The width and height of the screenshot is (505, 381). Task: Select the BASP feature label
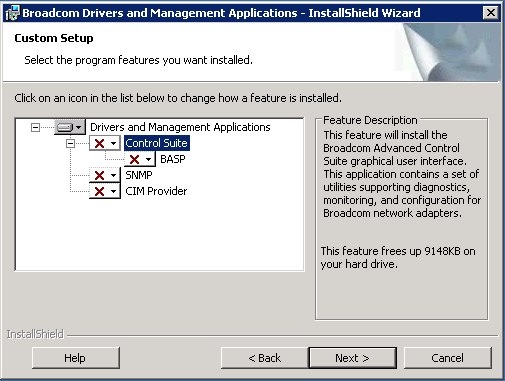173,159
